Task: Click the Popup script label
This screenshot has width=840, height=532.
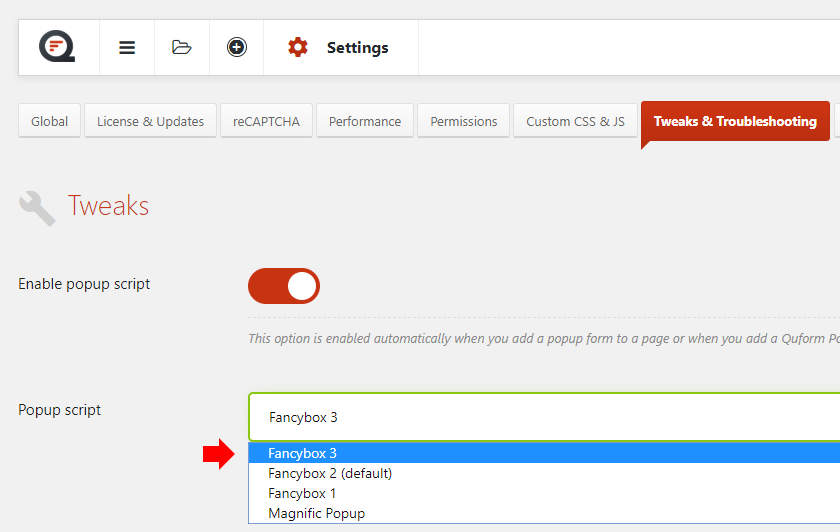Action: [59, 410]
